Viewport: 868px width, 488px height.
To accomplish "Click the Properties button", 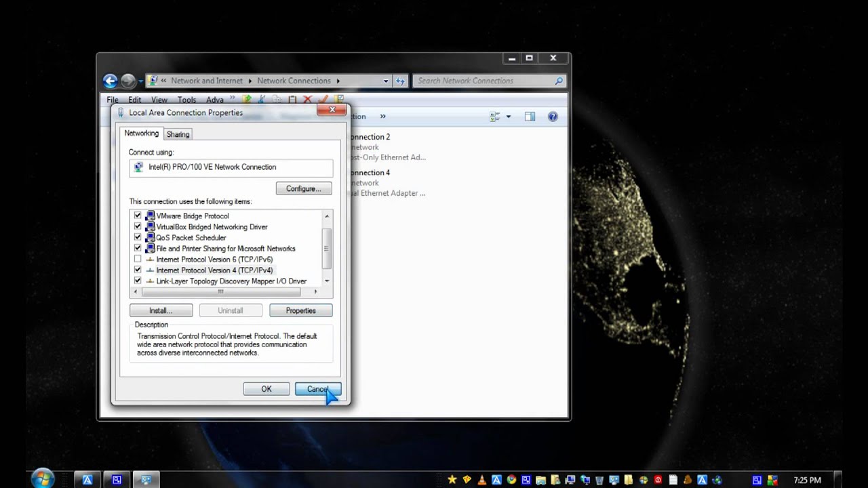I will 300,310.
